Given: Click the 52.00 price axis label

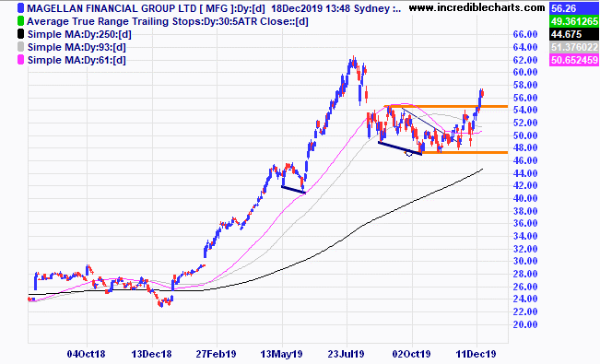Looking at the screenshot, I should coord(525,123).
